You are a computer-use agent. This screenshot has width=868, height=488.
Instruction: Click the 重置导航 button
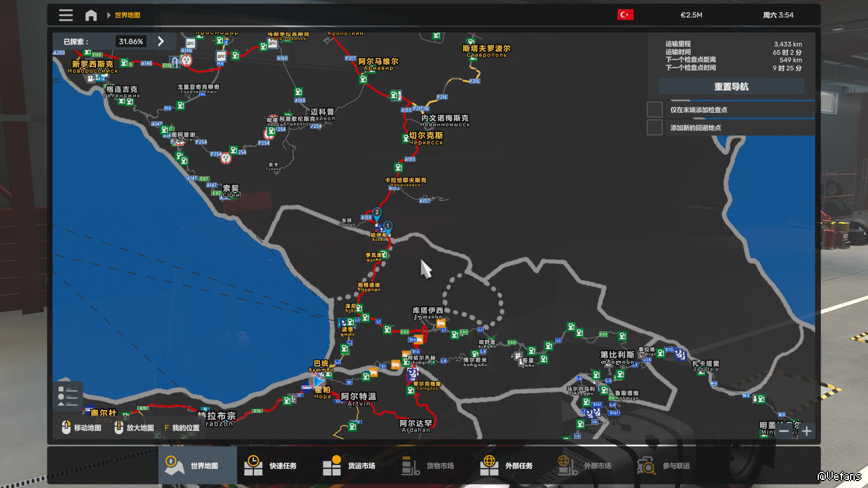(x=731, y=87)
